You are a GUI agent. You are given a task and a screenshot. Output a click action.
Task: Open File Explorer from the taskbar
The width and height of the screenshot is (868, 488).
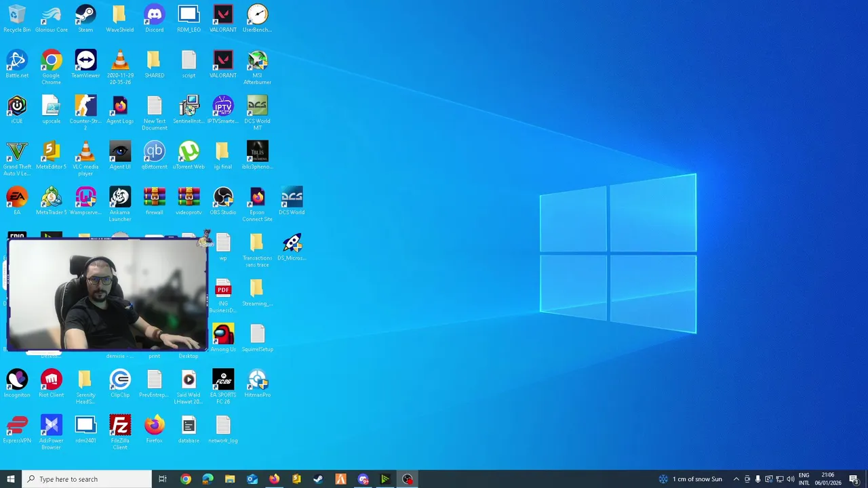[230, 479]
